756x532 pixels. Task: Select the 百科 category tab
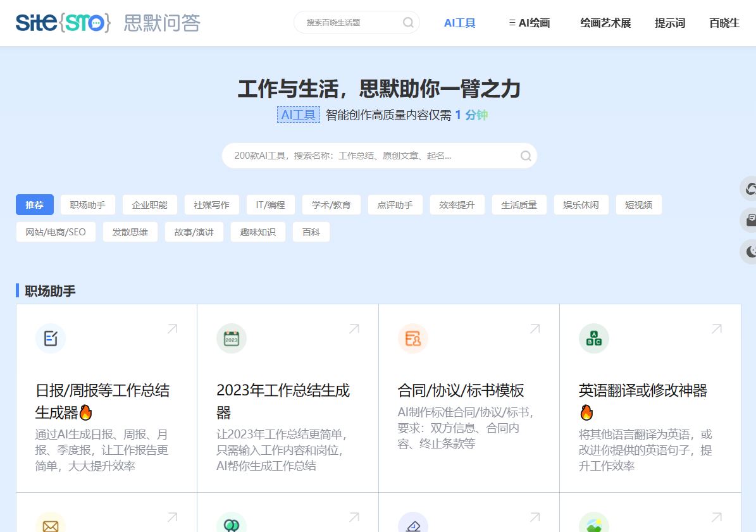coord(311,232)
